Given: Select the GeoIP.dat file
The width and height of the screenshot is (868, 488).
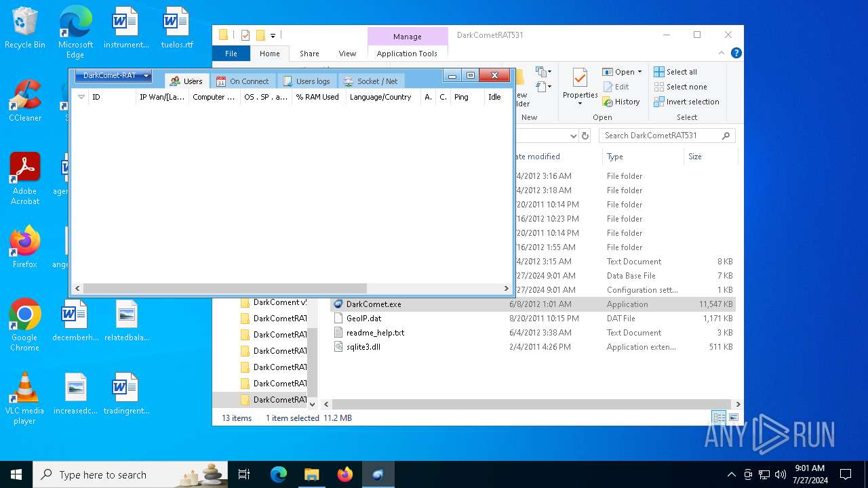Looking at the screenshot, I should click(532, 319).
